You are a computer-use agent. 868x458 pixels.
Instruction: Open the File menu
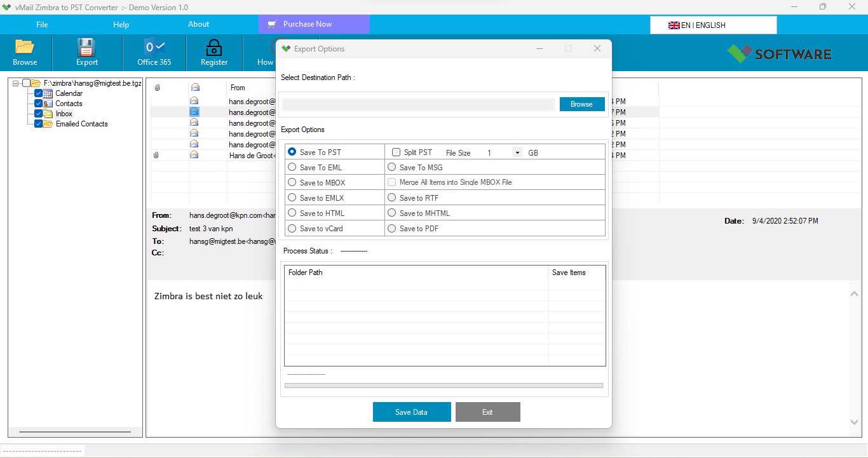pos(42,25)
